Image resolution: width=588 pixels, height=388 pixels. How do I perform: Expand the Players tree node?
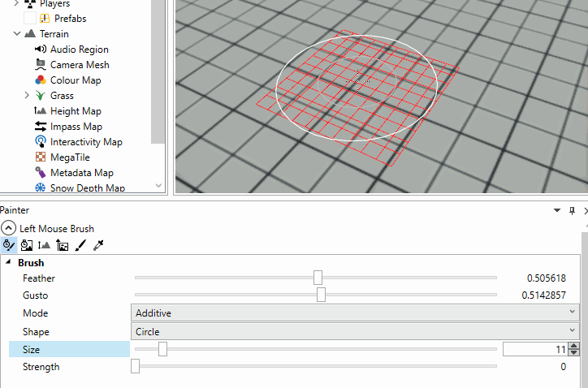point(16,4)
